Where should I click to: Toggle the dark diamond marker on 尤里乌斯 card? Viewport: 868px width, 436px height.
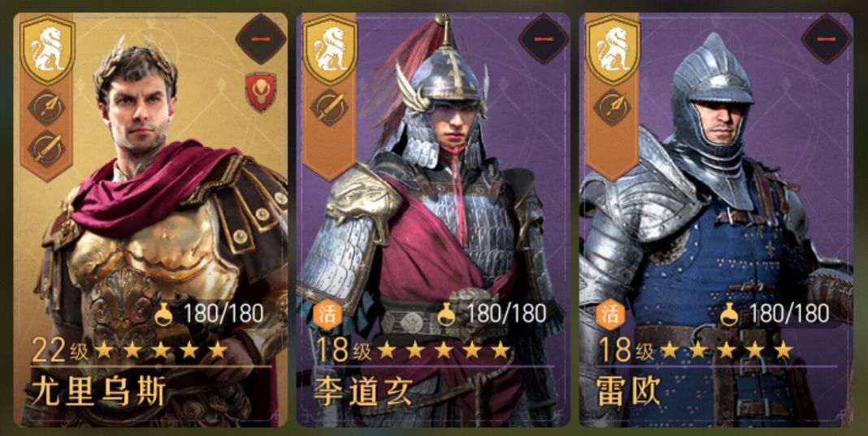pyautogui.click(x=260, y=39)
